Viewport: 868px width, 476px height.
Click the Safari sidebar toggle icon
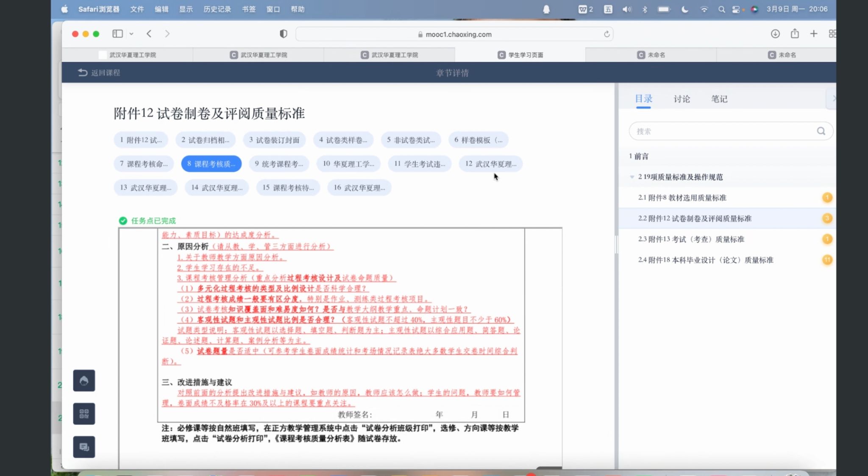coord(117,34)
